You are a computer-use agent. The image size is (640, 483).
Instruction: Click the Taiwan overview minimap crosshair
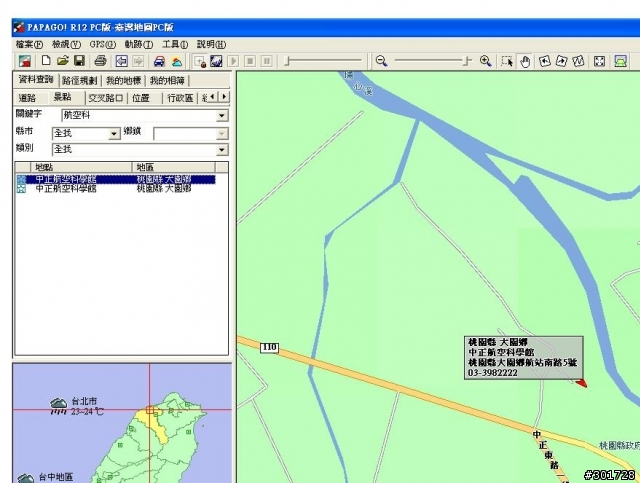(x=150, y=410)
